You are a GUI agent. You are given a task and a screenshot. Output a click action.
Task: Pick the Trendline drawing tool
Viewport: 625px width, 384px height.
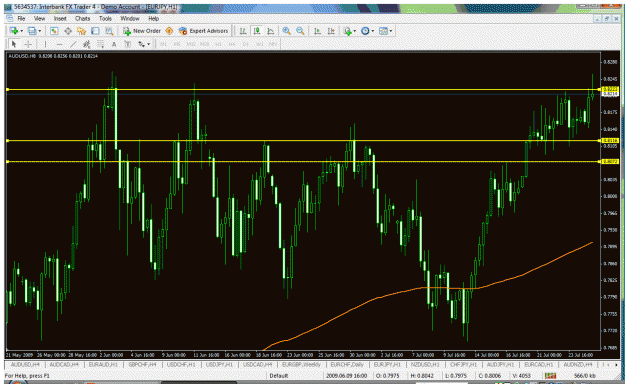click(73, 44)
